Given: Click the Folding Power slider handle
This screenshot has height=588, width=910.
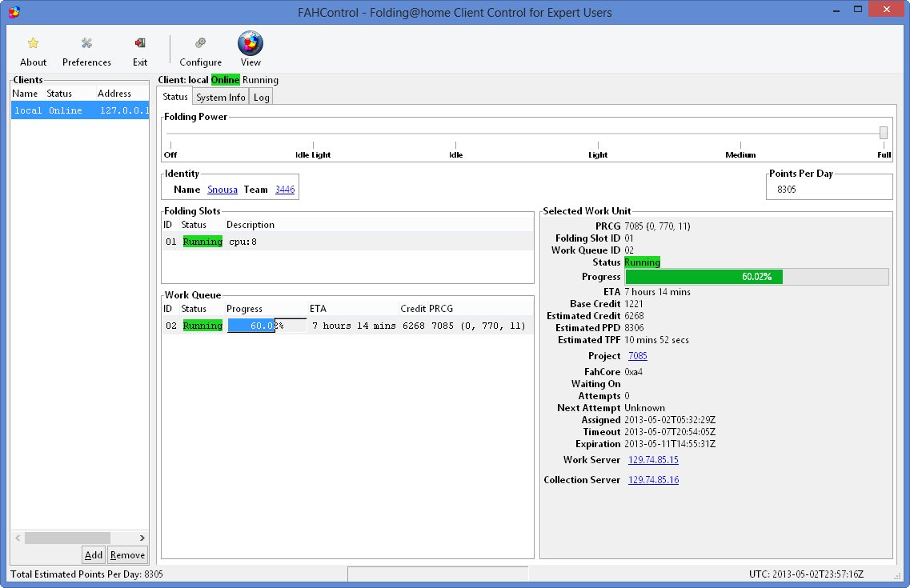Looking at the screenshot, I should click(x=884, y=133).
